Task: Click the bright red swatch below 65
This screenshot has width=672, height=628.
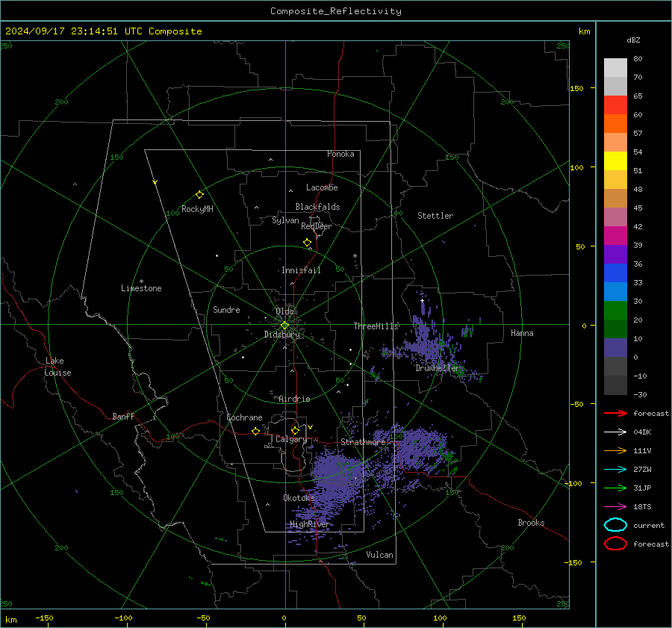Action: pyautogui.click(x=615, y=105)
